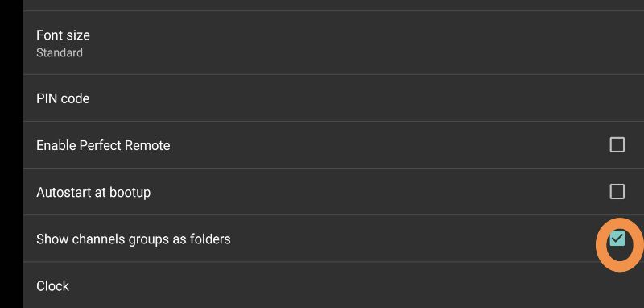The image size is (644, 308).
Task: Click the empty square icon beside Autostart
Action: (617, 192)
